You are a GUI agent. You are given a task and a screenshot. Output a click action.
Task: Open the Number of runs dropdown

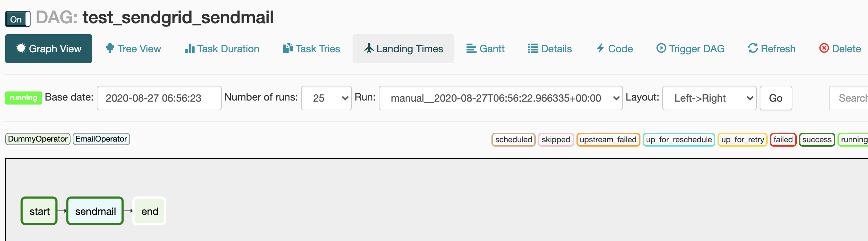tap(326, 98)
